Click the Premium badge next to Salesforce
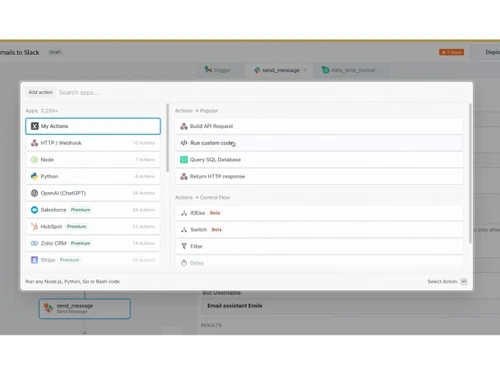The height and width of the screenshot is (375, 500). click(x=81, y=210)
